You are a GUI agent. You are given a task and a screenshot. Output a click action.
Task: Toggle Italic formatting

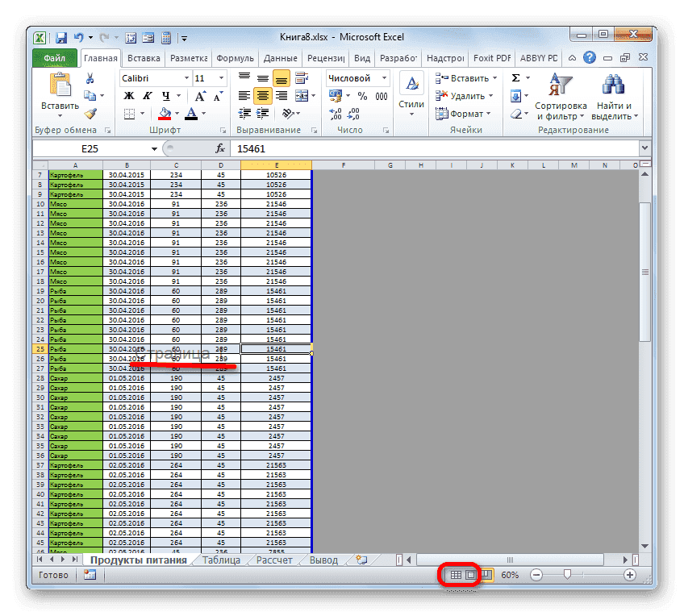[x=145, y=96]
